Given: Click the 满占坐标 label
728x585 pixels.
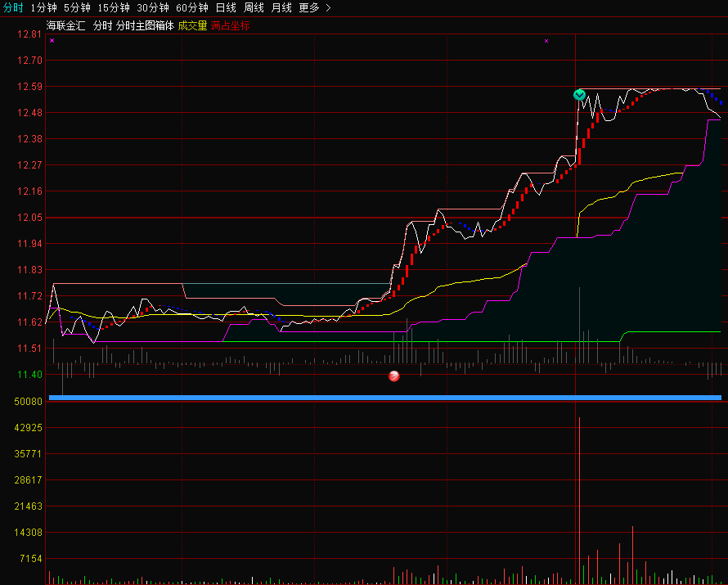Looking at the screenshot, I should point(231,25).
